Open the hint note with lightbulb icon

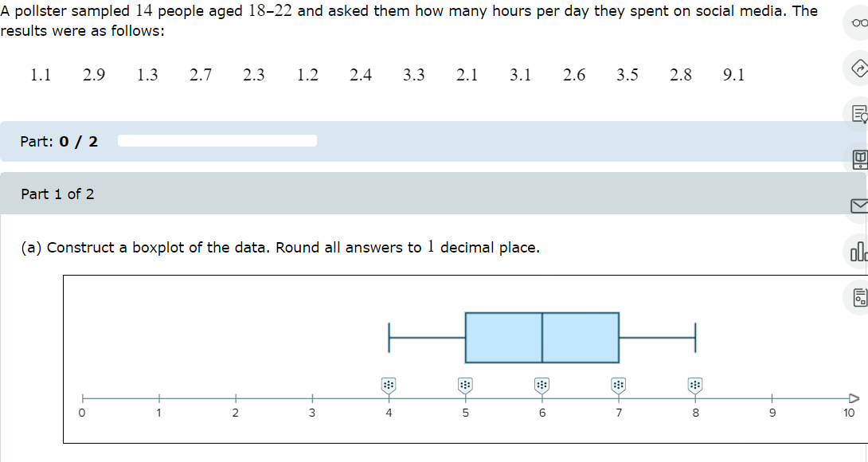coord(858,114)
